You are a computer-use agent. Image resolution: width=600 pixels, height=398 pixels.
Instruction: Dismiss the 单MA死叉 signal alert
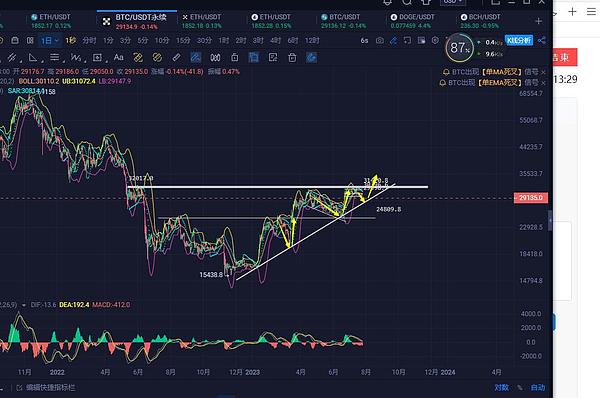coord(543,72)
